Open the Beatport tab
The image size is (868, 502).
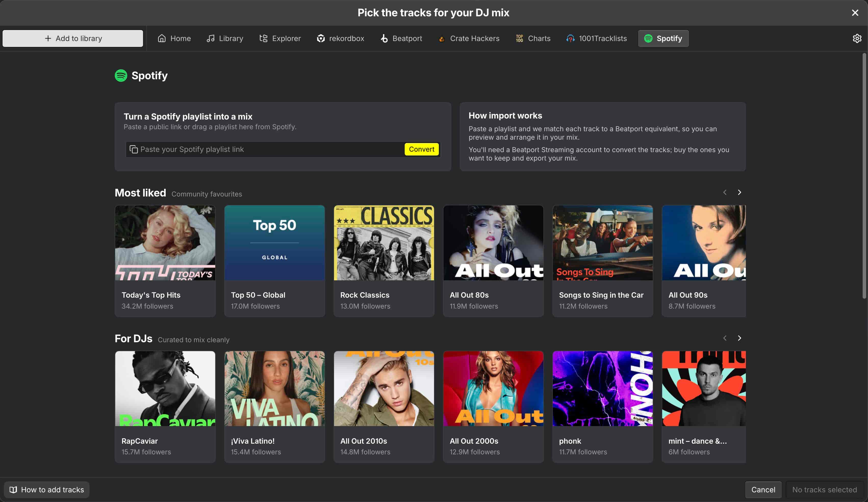401,38
